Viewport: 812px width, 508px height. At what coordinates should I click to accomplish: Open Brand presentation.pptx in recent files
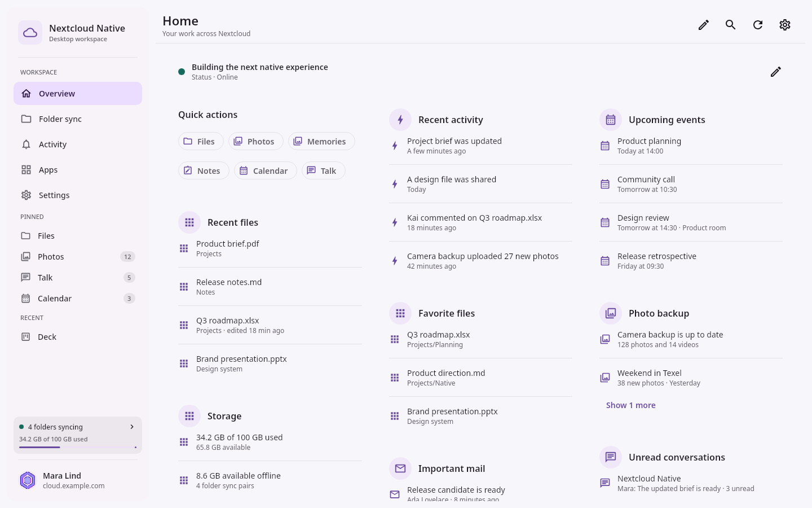(x=270, y=364)
